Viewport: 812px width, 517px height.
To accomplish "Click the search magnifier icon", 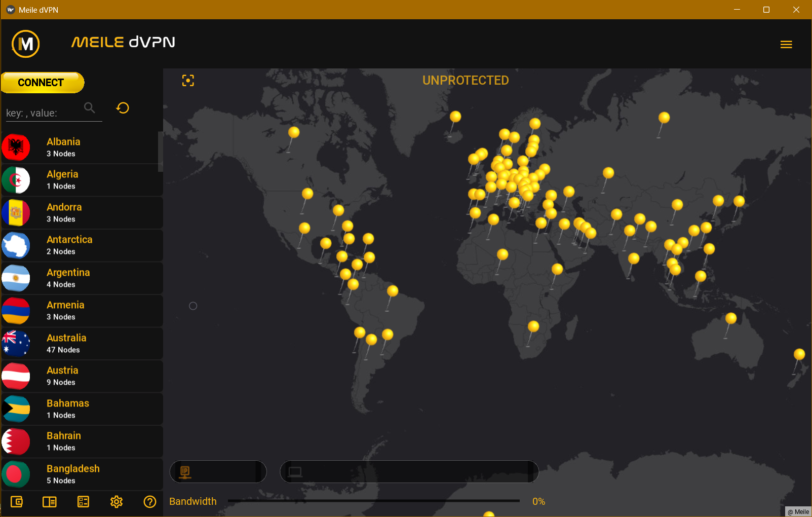I will coord(90,107).
